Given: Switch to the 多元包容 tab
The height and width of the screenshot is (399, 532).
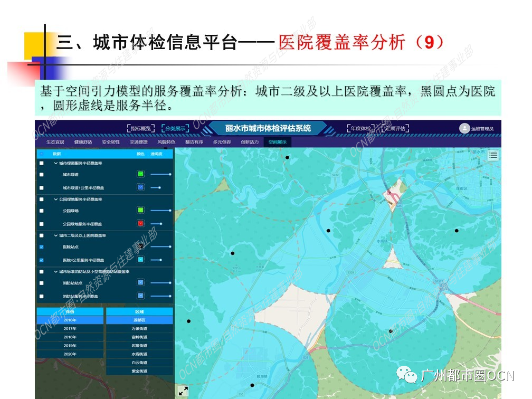Looking at the screenshot, I should (222, 142).
